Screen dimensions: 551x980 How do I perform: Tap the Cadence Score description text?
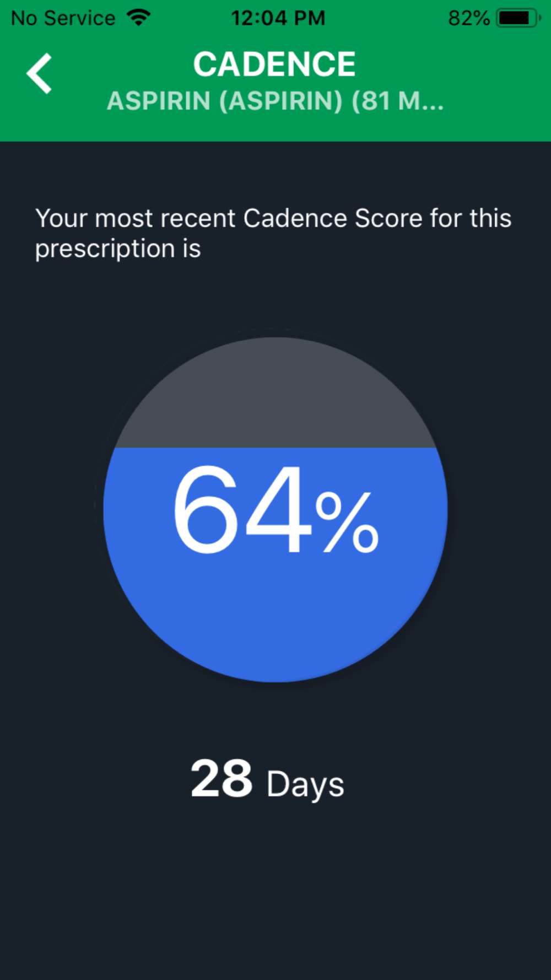pyautogui.click(x=273, y=233)
